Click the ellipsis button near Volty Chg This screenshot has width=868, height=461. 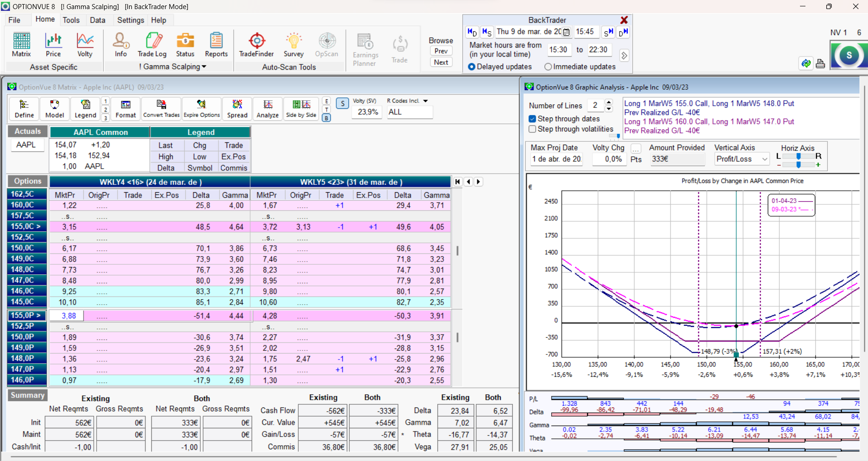[x=636, y=149]
